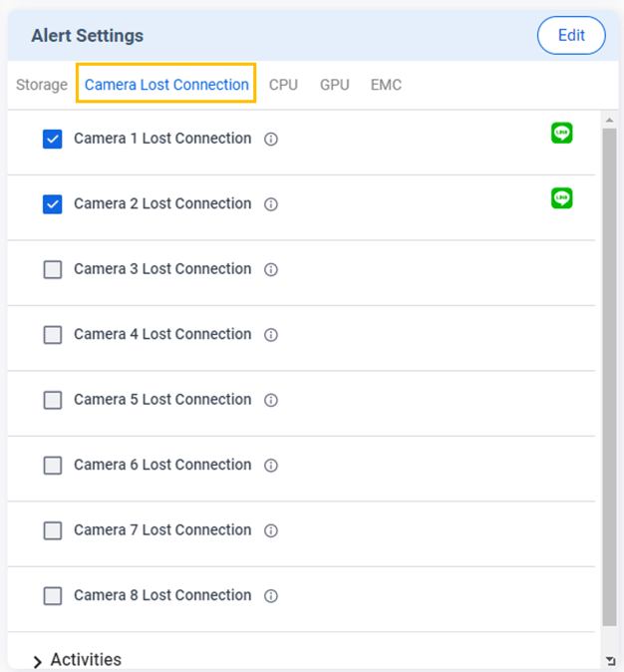Click the Camera Lost Connection tab

pos(166,85)
